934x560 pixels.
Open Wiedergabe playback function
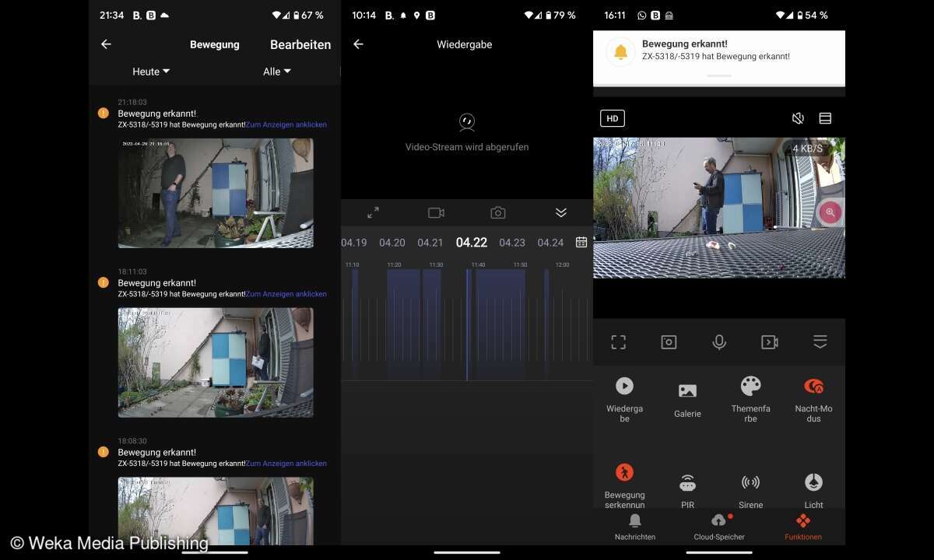pyautogui.click(x=624, y=400)
